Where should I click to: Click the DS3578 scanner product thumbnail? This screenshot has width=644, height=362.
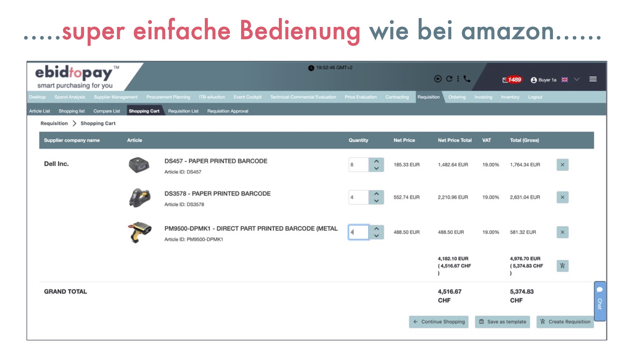pos(139,198)
